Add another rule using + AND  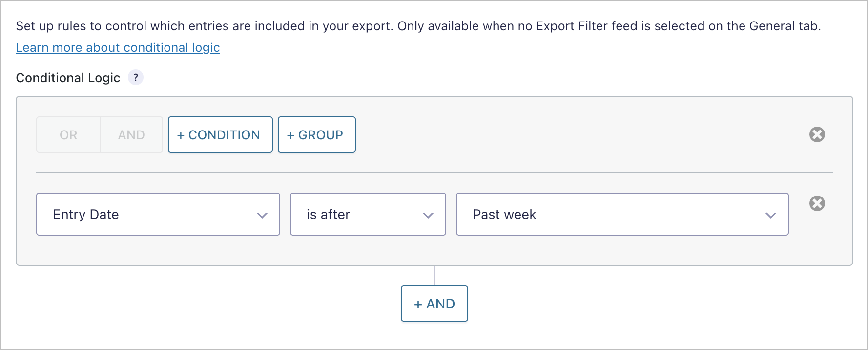434,304
